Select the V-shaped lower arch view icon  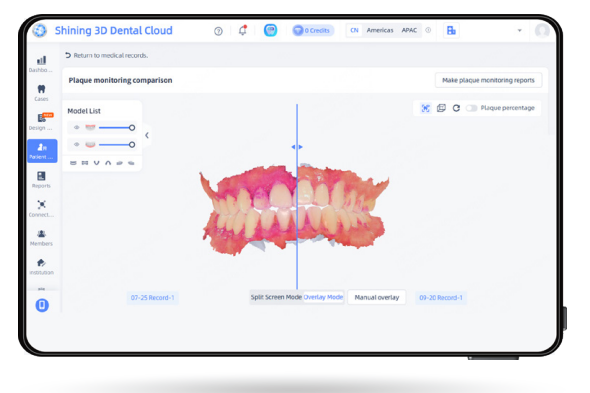[97, 163]
